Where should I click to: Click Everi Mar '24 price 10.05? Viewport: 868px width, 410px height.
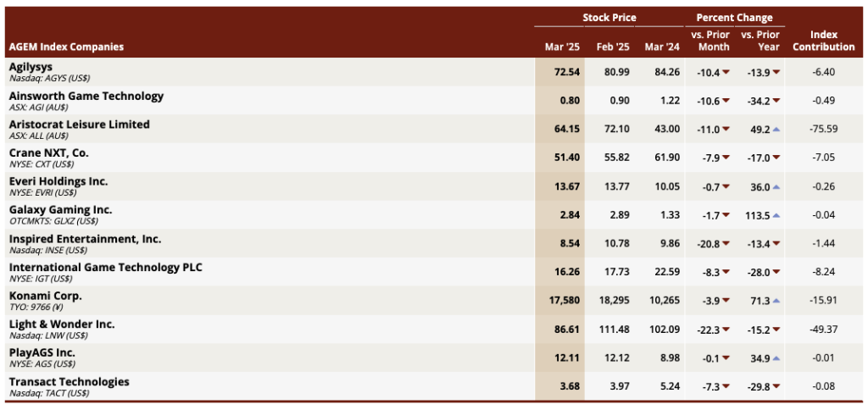pyautogui.click(x=666, y=187)
